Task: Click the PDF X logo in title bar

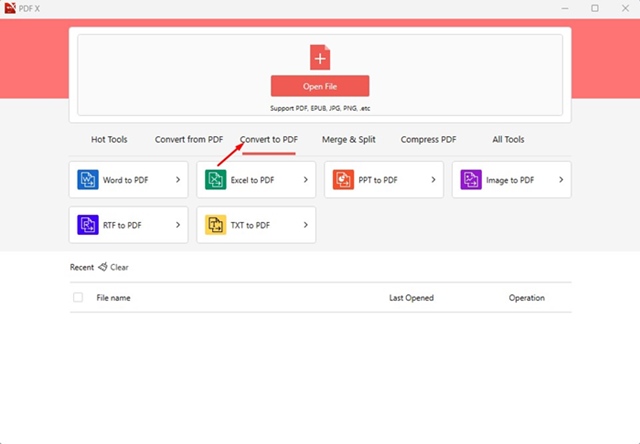Action: [x=10, y=8]
